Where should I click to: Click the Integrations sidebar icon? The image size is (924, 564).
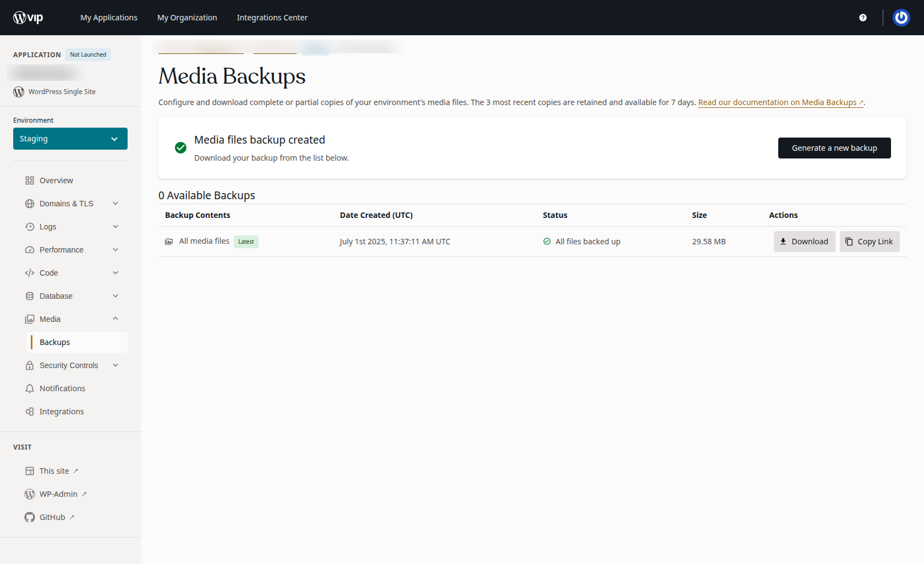click(x=30, y=411)
